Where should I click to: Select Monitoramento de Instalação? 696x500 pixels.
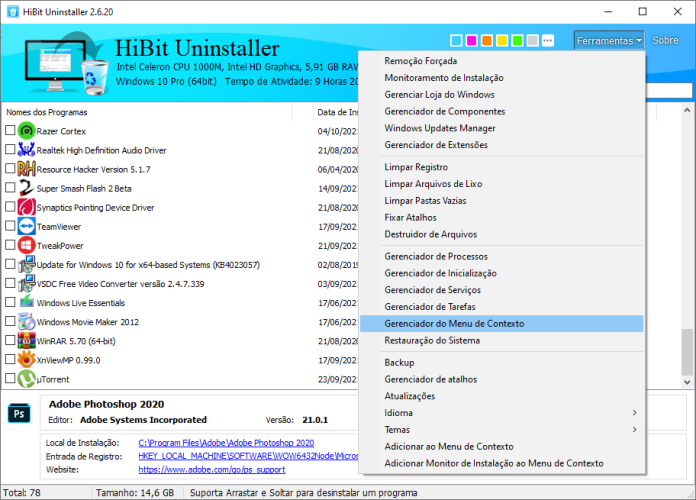502,78
